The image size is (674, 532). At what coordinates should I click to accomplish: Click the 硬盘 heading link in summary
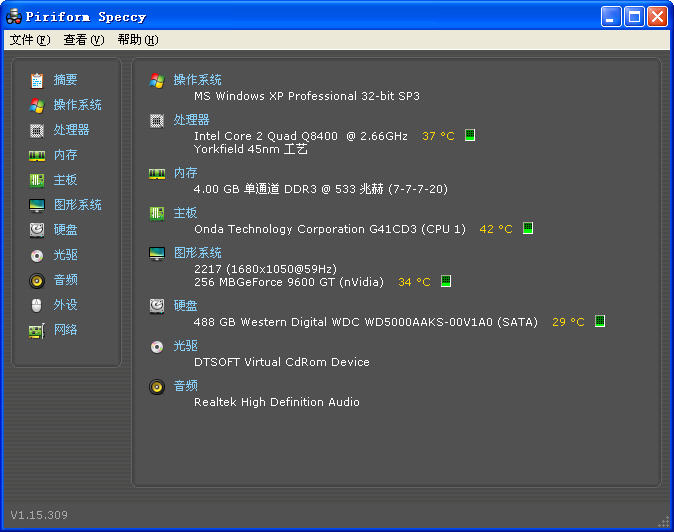pyautogui.click(x=185, y=306)
